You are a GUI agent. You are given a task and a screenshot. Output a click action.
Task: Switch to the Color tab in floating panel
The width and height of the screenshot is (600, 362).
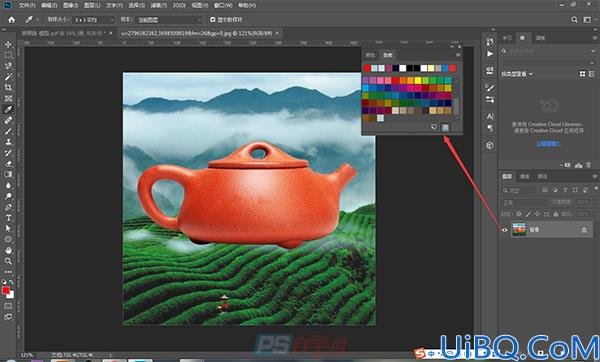coord(370,55)
